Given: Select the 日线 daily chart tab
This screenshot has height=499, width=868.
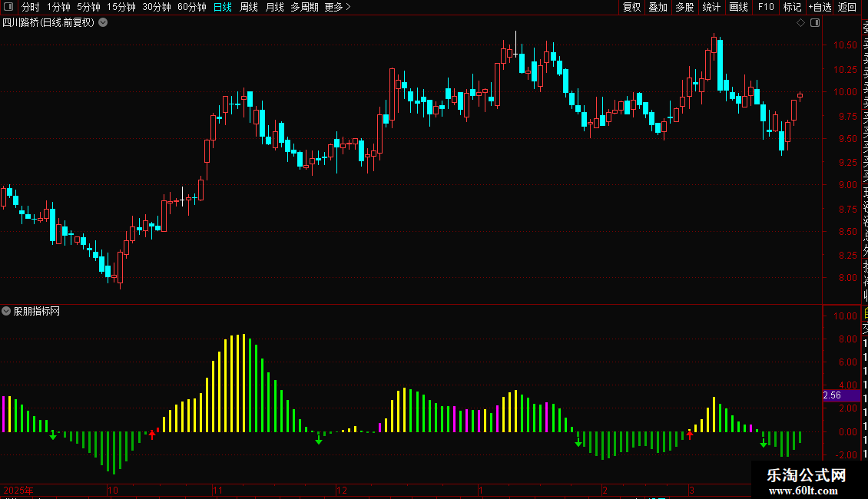Looking at the screenshot, I should click(223, 7).
